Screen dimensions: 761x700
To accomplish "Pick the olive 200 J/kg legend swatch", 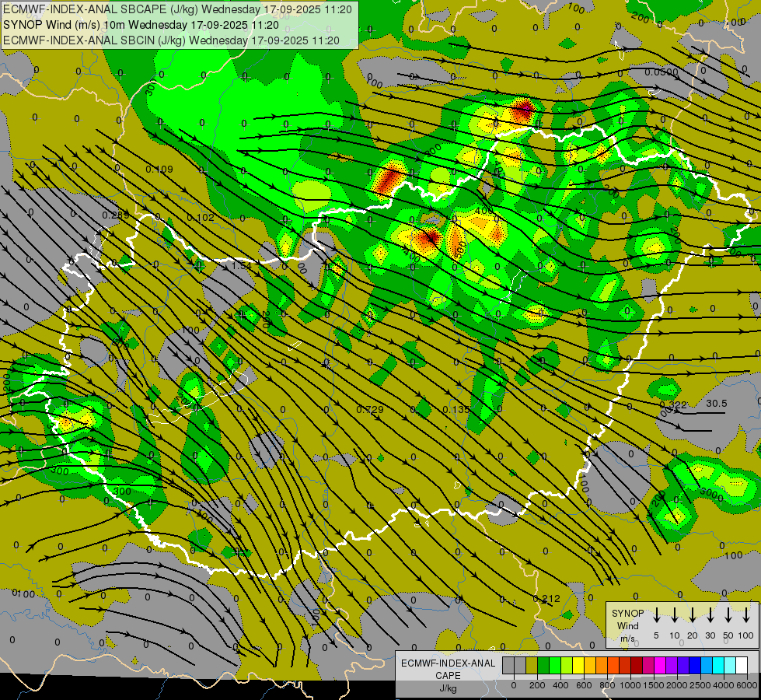I will [x=532, y=666].
